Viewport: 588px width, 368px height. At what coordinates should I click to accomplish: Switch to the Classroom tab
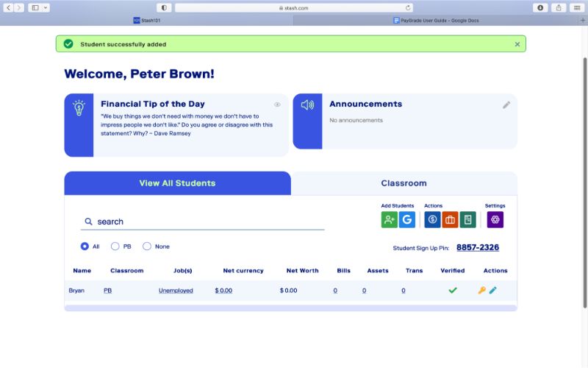click(404, 183)
